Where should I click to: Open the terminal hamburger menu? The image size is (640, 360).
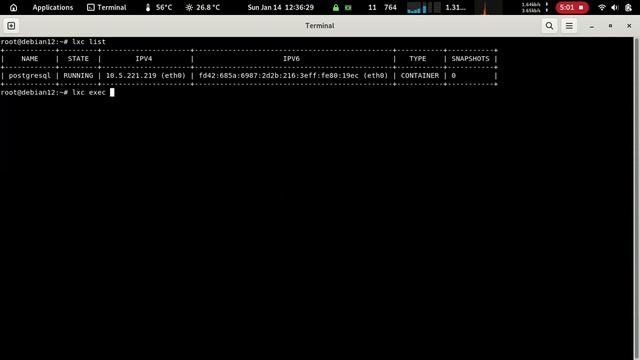pyautogui.click(x=569, y=26)
